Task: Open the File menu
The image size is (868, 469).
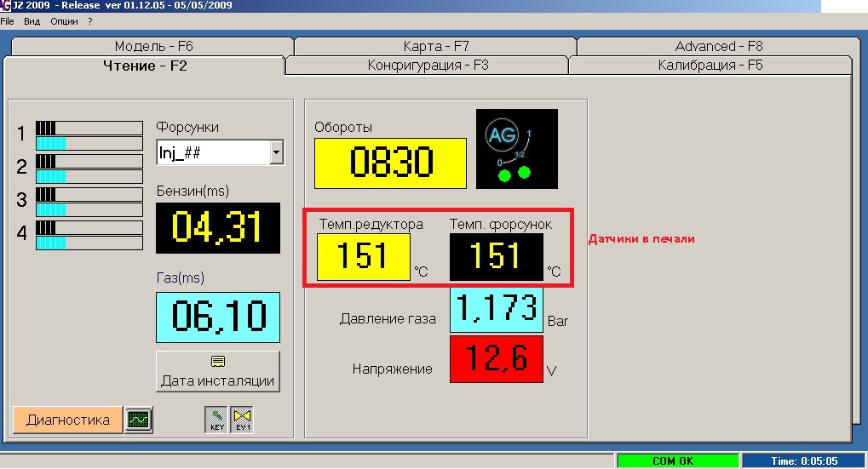Action: tap(8, 20)
